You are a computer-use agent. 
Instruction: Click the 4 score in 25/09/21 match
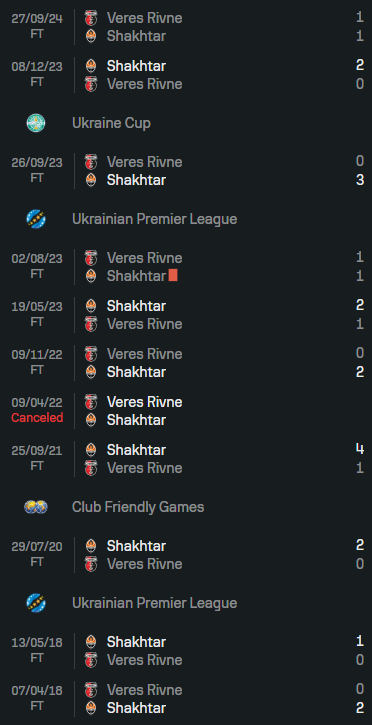(360, 449)
